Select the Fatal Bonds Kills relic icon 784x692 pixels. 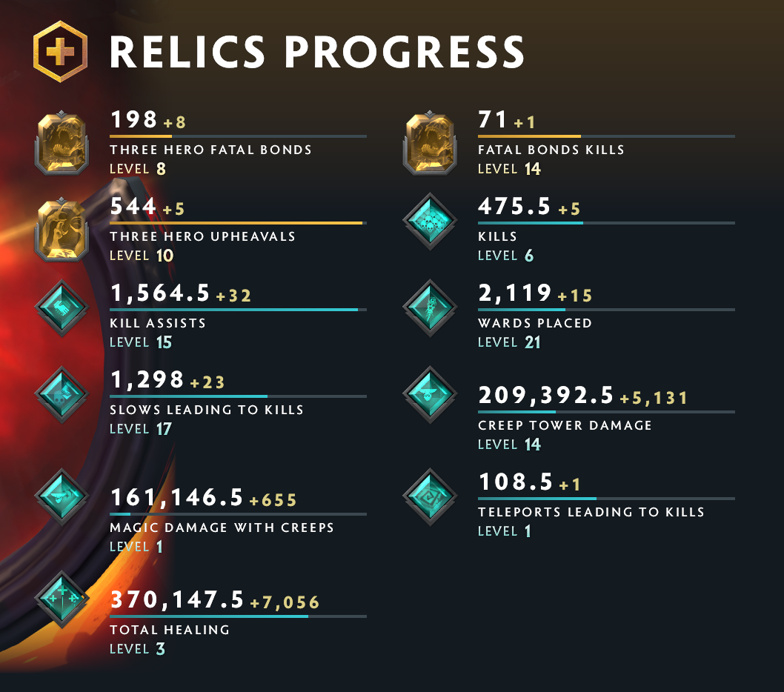point(430,142)
